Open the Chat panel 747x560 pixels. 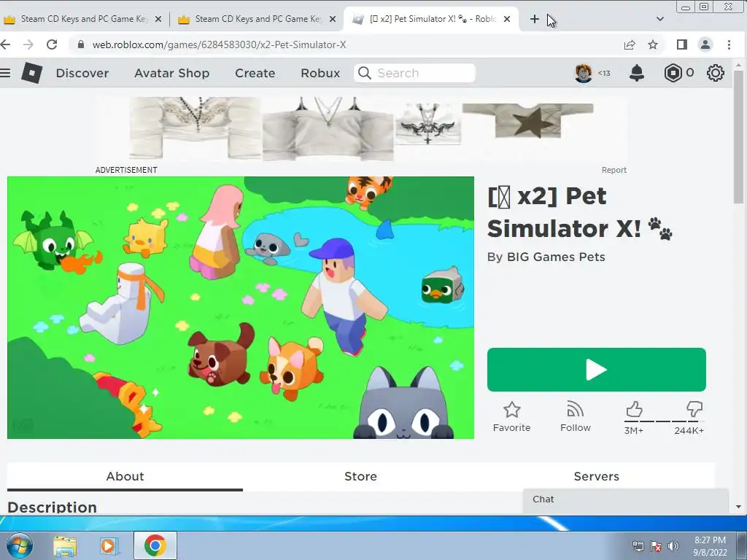coord(625,499)
